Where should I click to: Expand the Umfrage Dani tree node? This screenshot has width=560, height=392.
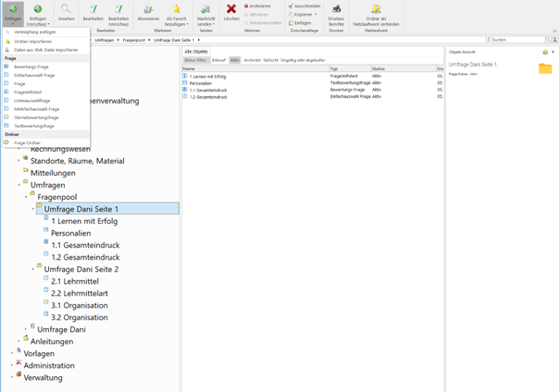tap(26, 329)
